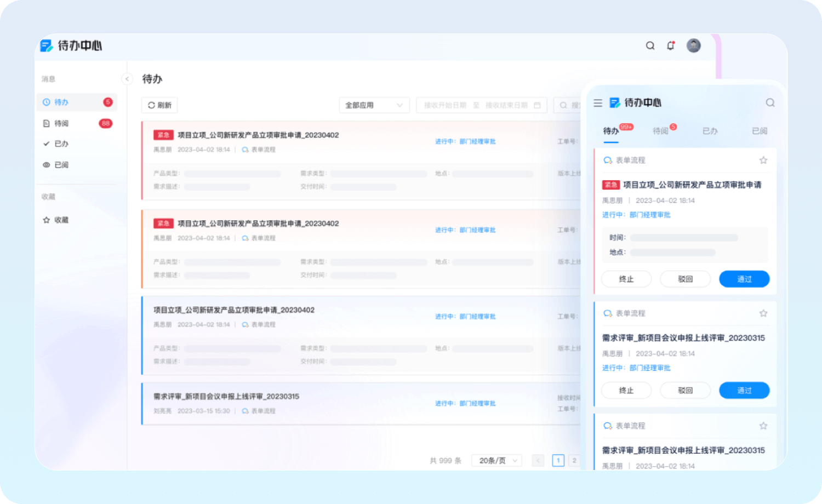Screen dimensions: 822x504
Task: Open the 已阅 item with the eye icon
Action: 61,165
